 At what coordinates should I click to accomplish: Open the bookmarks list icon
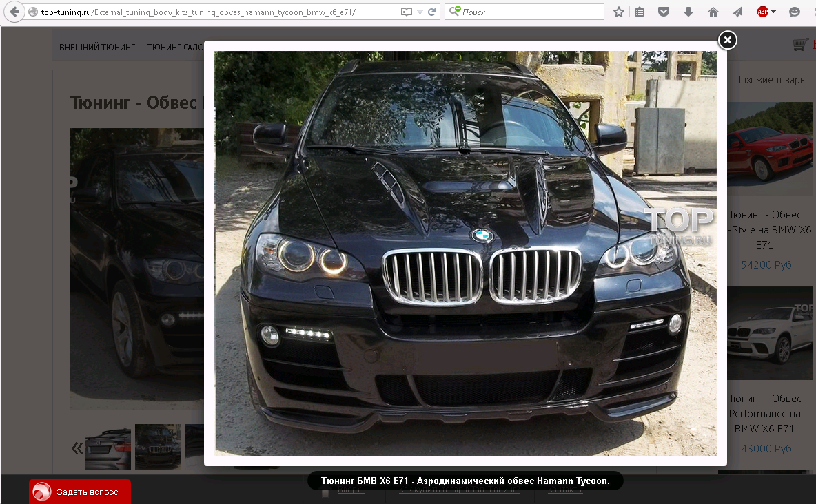click(640, 12)
